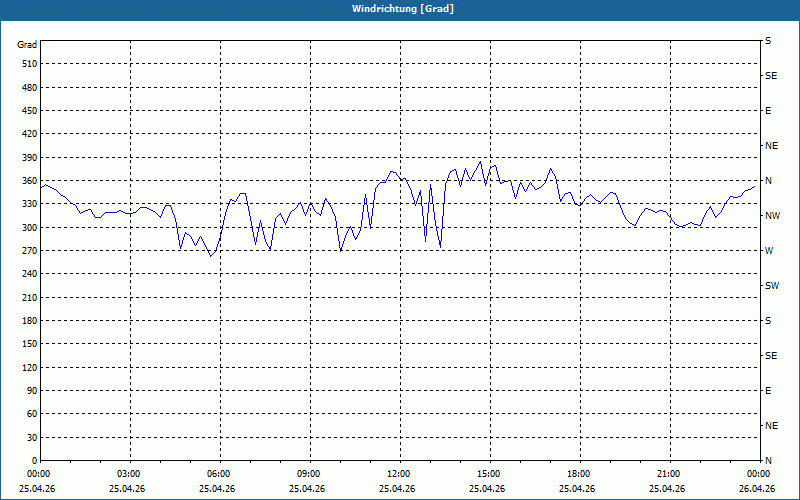The image size is (800, 500).
Task: Select the 240 y-axis value
Action: pos(30,274)
